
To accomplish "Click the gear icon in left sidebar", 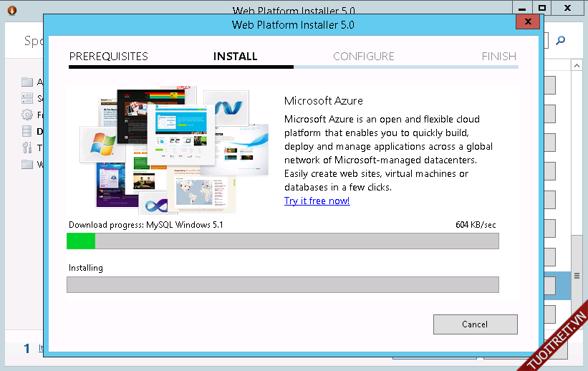I will click(27, 115).
